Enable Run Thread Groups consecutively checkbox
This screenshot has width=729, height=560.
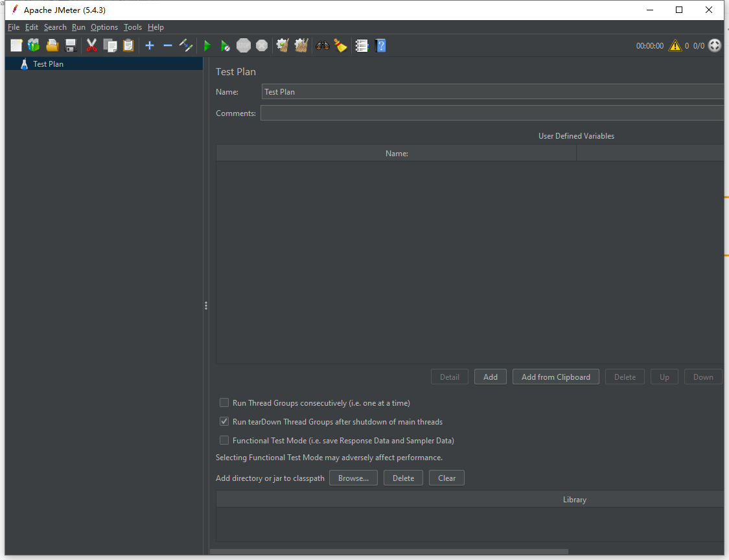(x=224, y=402)
